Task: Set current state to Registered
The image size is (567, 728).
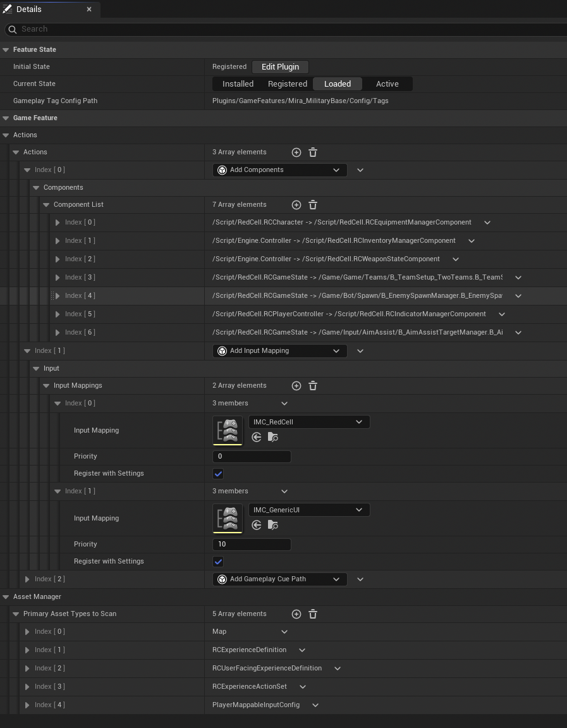Action: [x=287, y=84]
